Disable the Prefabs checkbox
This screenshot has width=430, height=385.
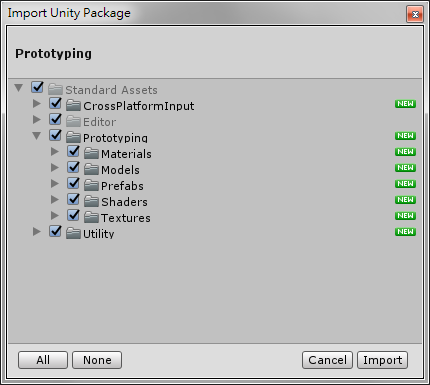pyautogui.click(x=73, y=184)
